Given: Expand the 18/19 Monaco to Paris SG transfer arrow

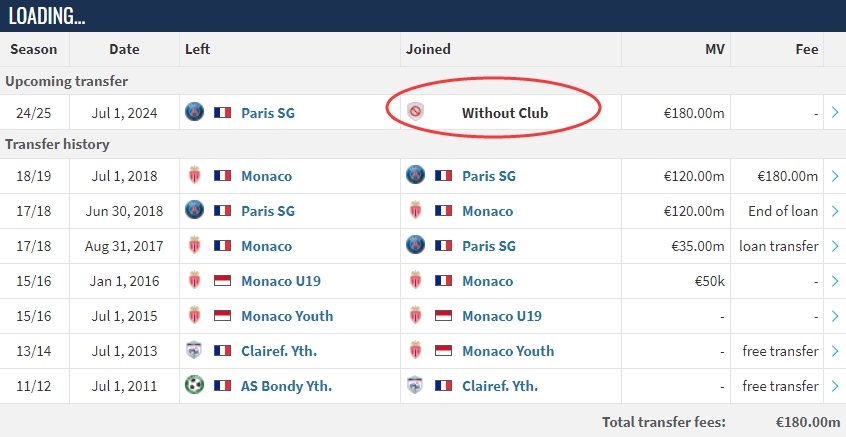Looking at the screenshot, I should (x=835, y=176).
